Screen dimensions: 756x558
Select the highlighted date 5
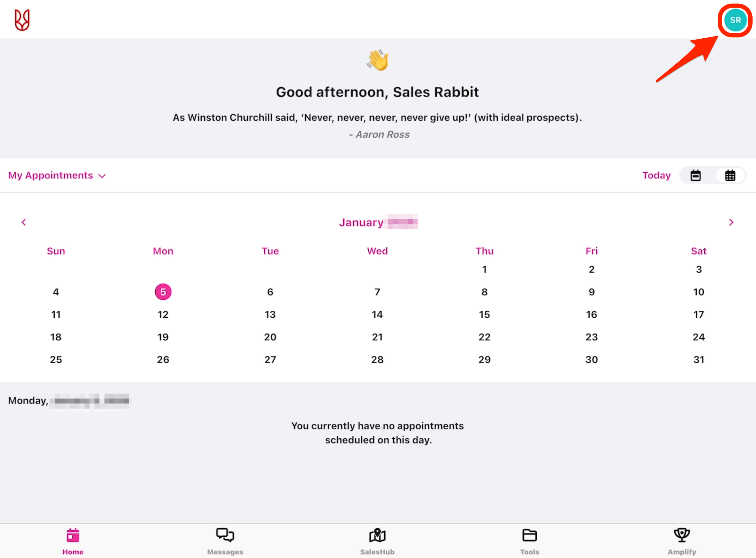pyautogui.click(x=163, y=292)
